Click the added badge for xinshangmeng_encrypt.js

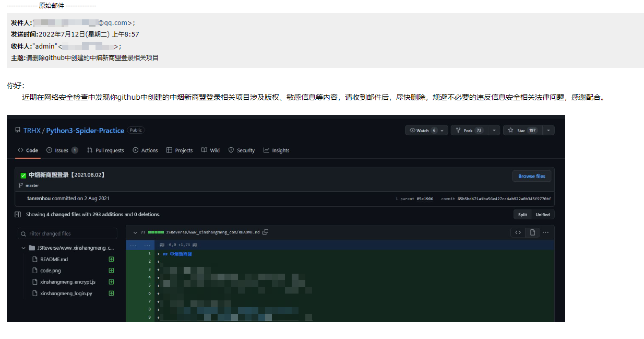coord(111,282)
